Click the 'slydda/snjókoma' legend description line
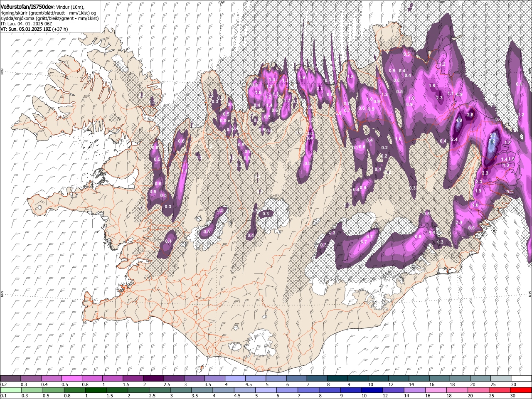Screen dimensions: 532x399 pos(49,18)
